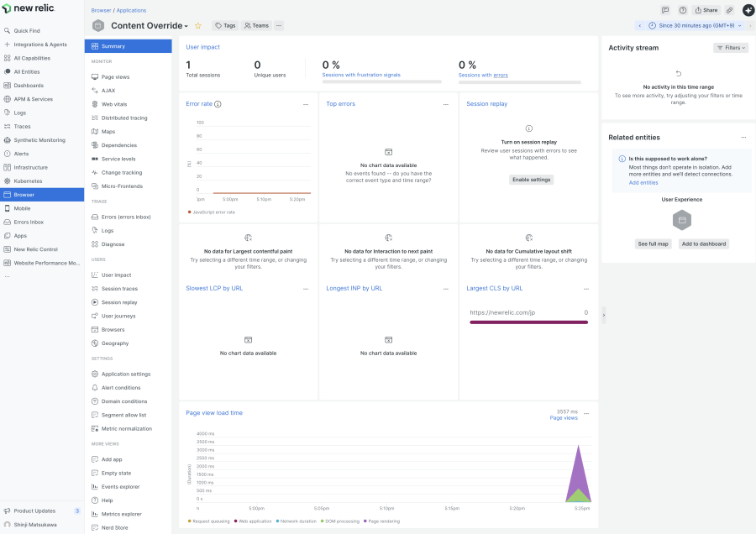Select the Summary menu item
756x534 pixels.
point(129,46)
